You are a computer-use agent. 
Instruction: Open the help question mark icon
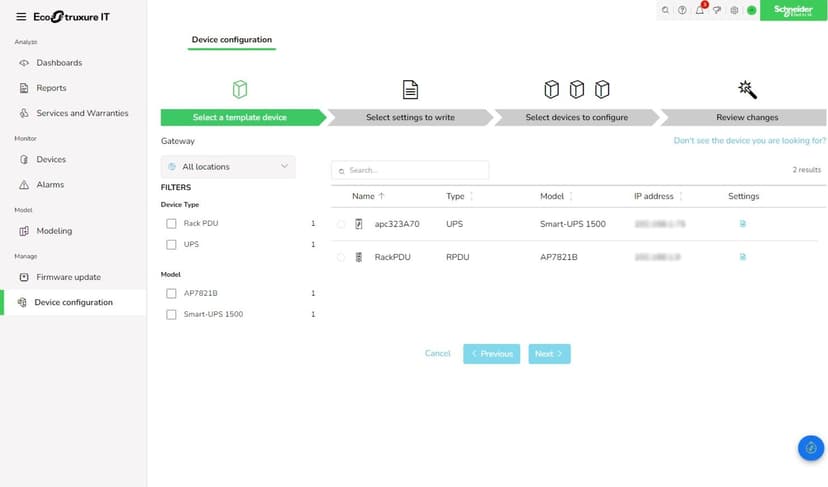click(682, 10)
